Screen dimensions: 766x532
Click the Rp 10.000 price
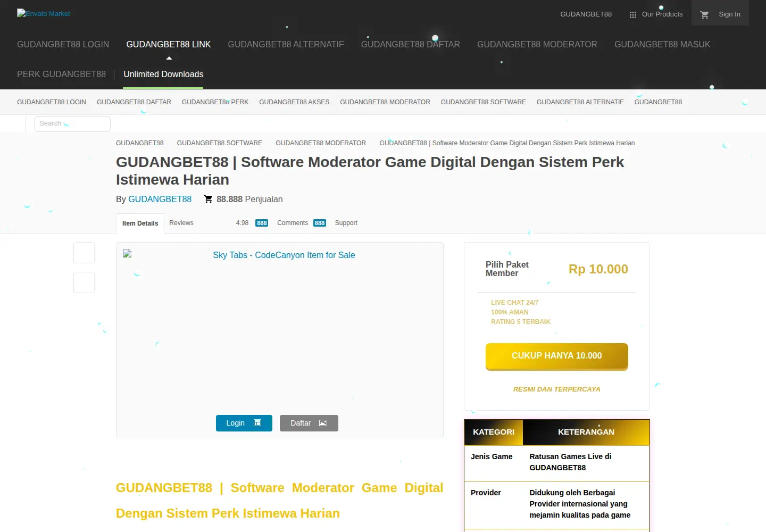(x=598, y=269)
